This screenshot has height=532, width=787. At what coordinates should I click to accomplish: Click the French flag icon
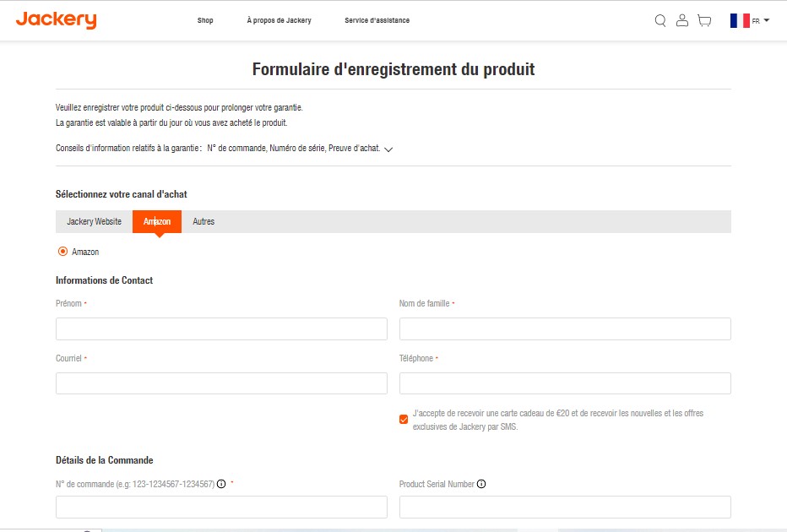point(740,20)
